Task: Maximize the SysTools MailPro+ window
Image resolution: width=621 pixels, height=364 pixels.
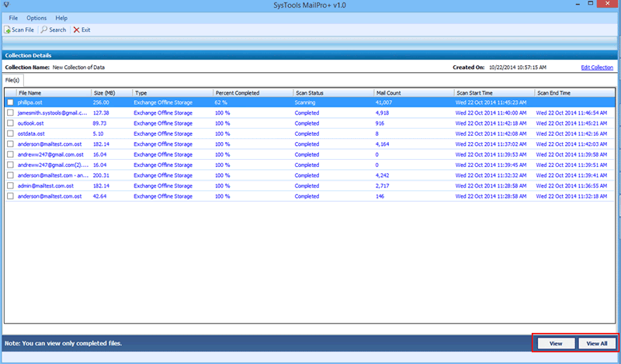Action: 590,4
